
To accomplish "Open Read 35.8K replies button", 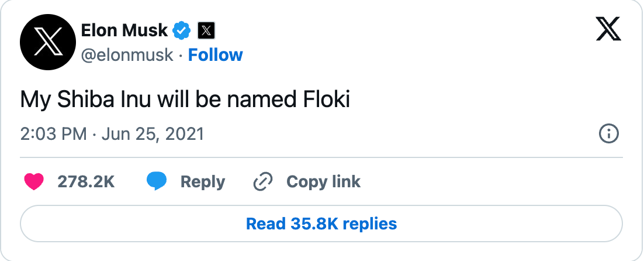I will pos(321,224).
